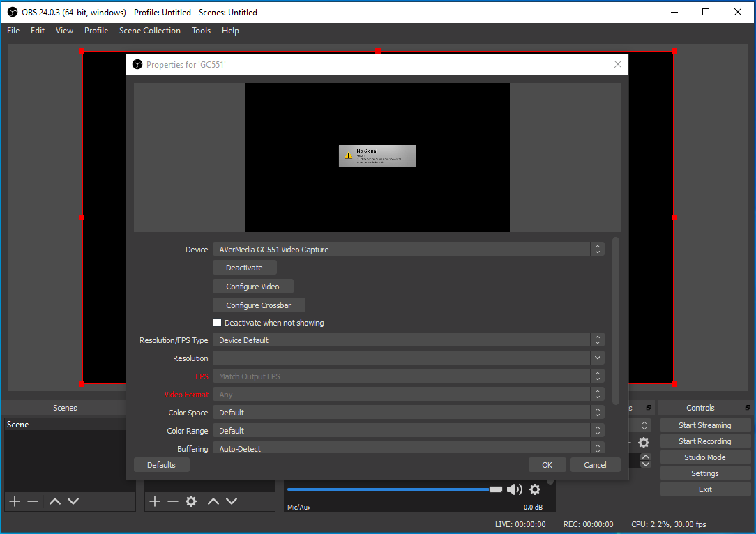Add a new source with plus icon

[154, 501]
